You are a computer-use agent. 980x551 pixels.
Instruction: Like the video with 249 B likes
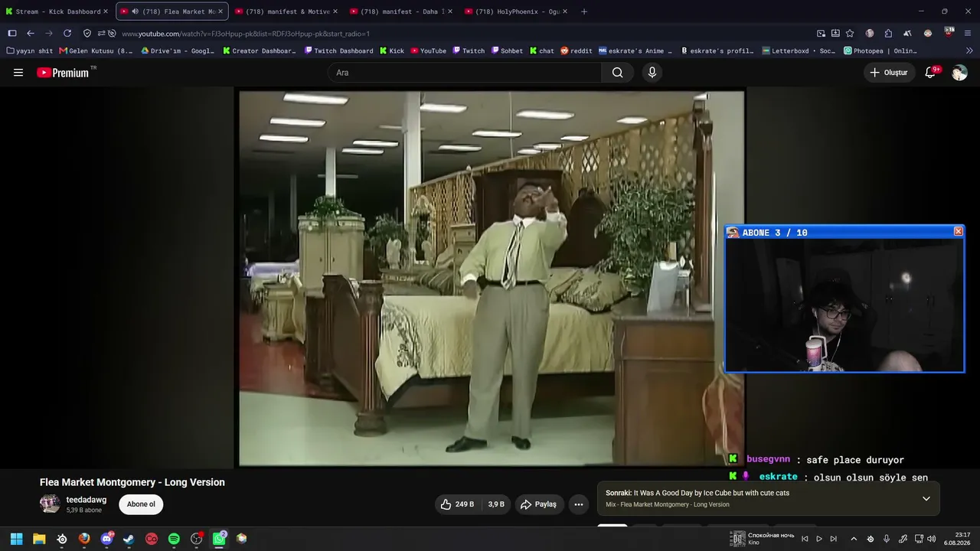tap(457, 504)
